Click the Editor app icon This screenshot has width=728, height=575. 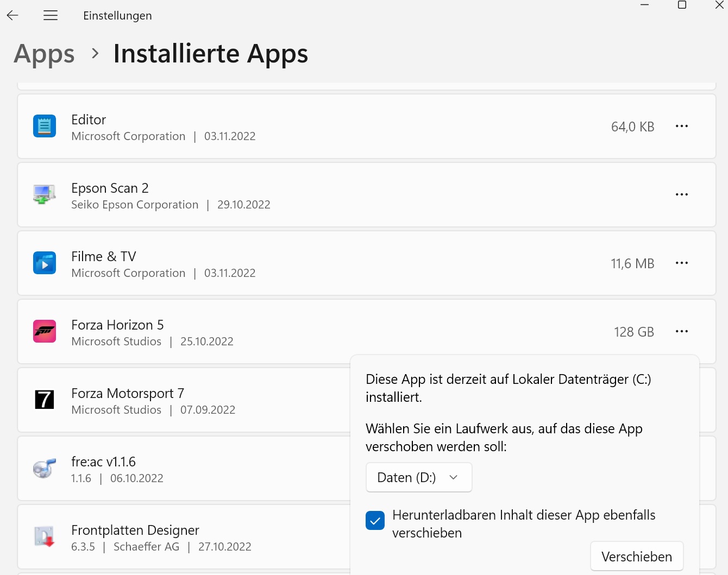tap(45, 126)
